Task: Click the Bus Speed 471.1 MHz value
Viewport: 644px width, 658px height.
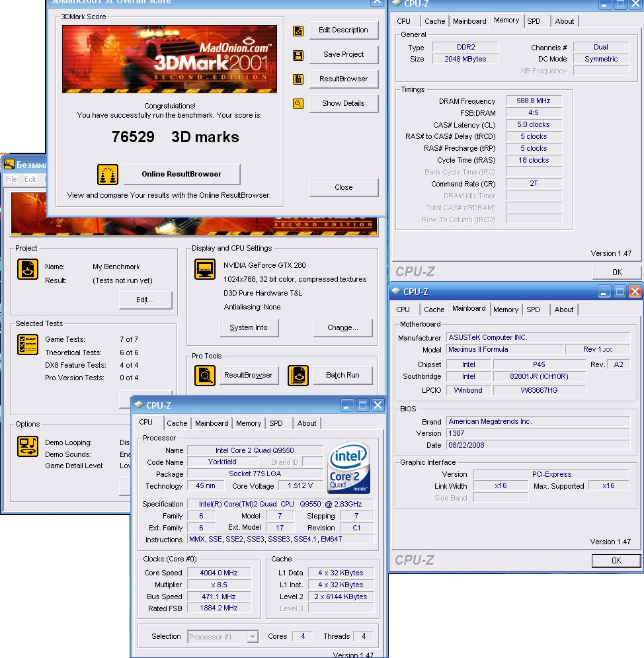Action: point(219,596)
